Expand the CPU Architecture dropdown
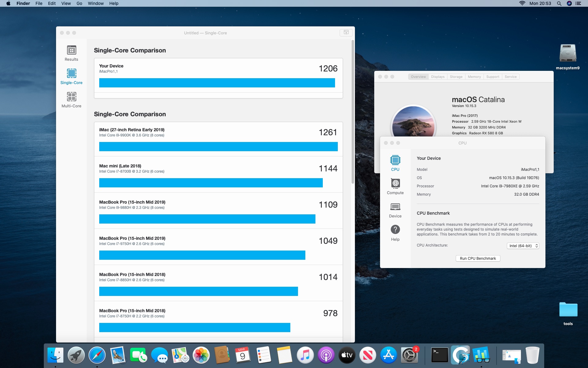The width and height of the screenshot is (588, 368). coord(523,246)
